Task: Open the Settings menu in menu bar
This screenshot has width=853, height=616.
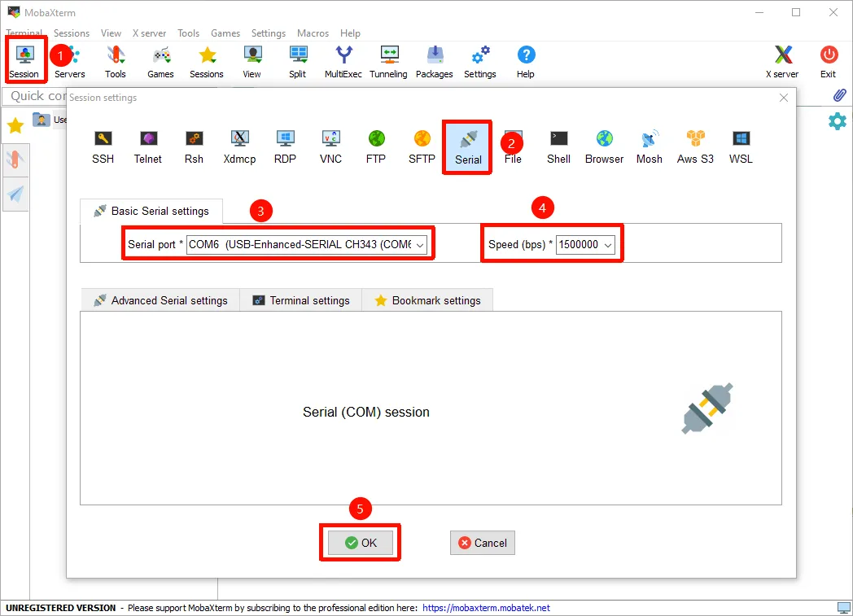Action: (x=269, y=33)
